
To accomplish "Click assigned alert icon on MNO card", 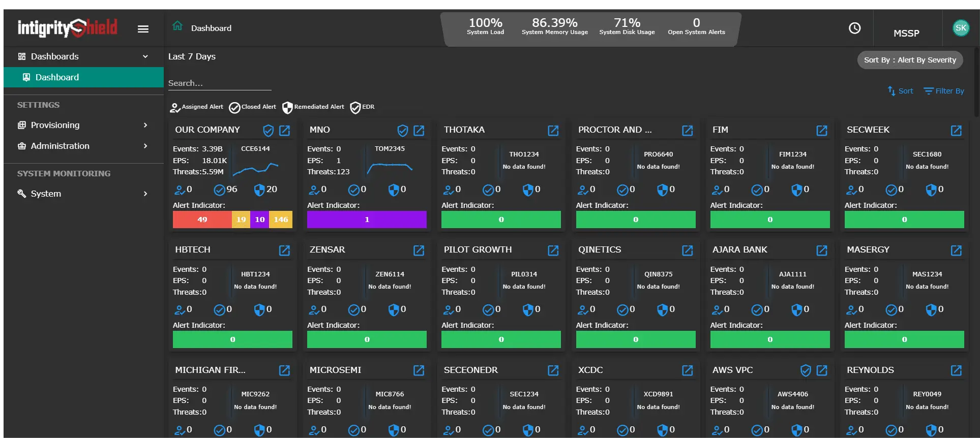I will (314, 190).
